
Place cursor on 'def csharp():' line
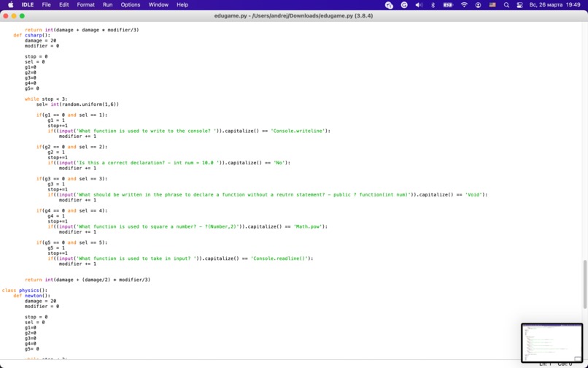[x=32, y=35]
